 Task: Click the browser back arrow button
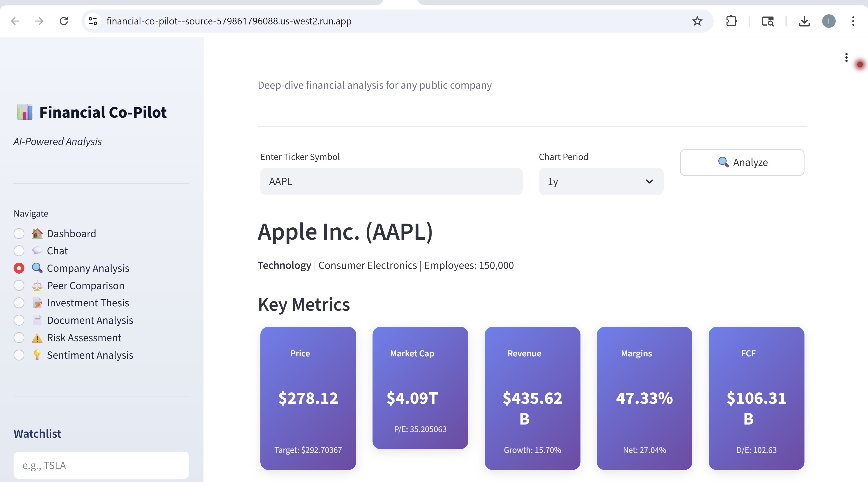(x=15, y=21)
